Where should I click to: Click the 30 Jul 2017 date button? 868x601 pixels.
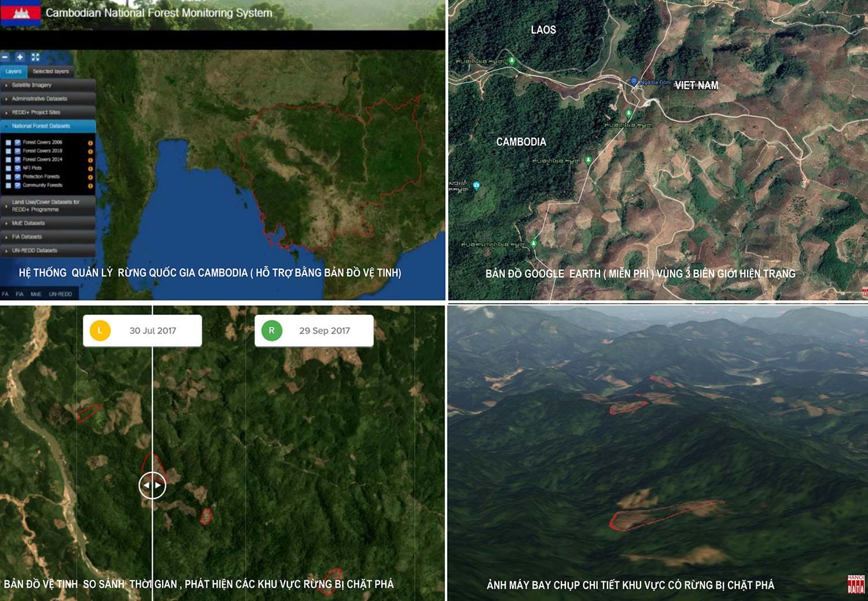click(142, 331)
